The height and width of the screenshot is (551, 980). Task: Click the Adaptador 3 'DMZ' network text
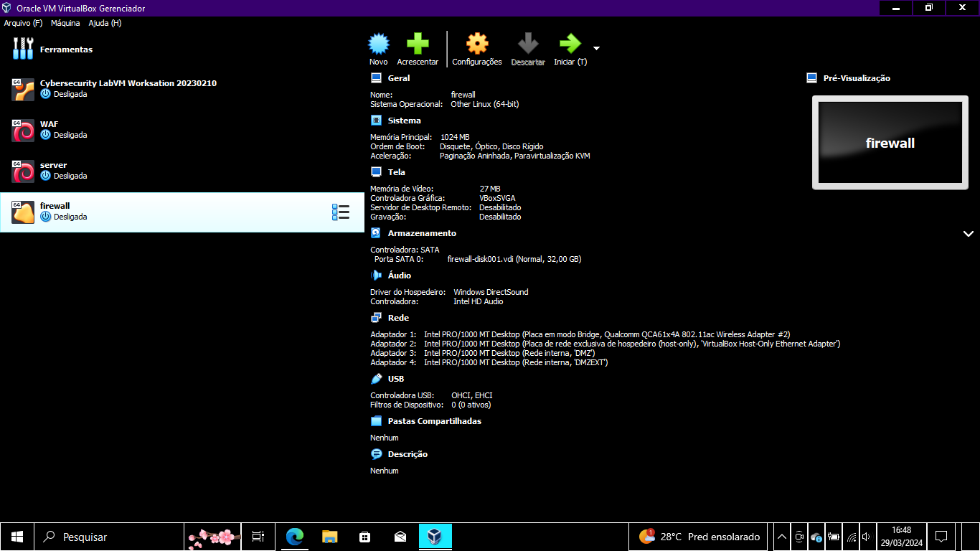[x=509, y=353]
